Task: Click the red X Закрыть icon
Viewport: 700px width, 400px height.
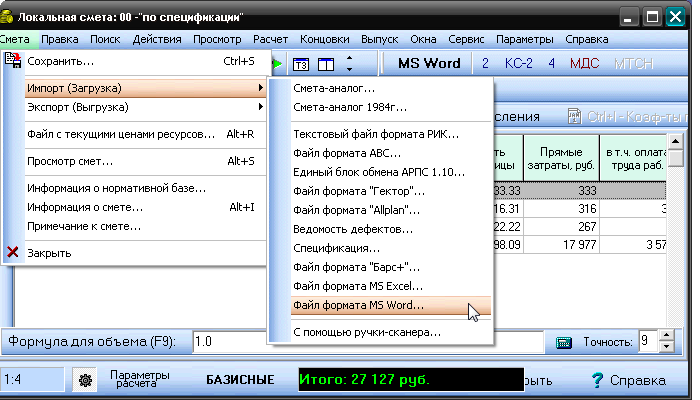Action: pyautogui.click(x=13, y=252)
